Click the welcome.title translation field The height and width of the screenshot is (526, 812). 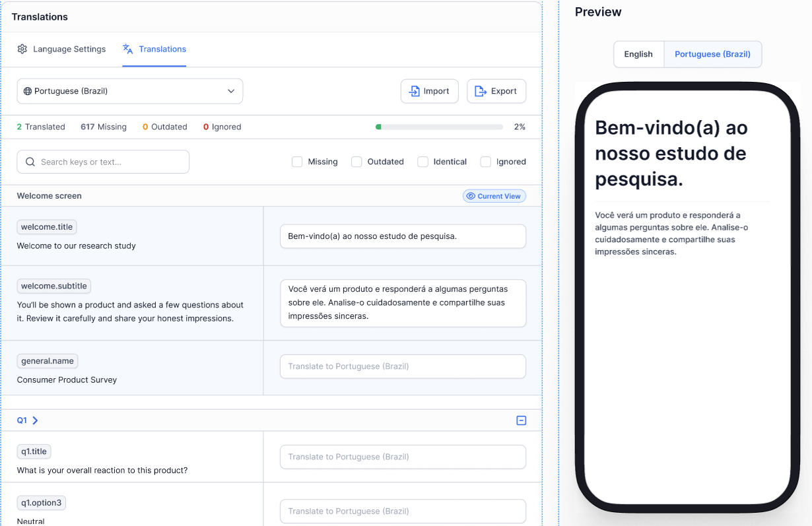click(x=403, y=236)
